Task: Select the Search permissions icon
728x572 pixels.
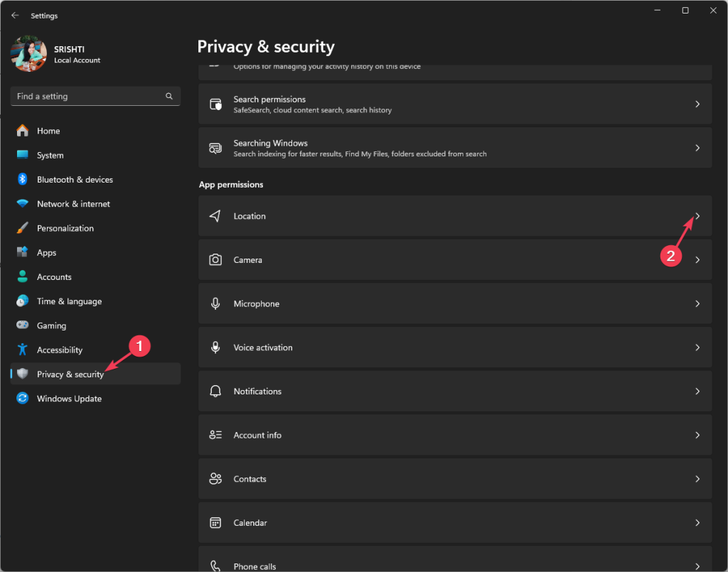Action: click(x=215, y=104)
